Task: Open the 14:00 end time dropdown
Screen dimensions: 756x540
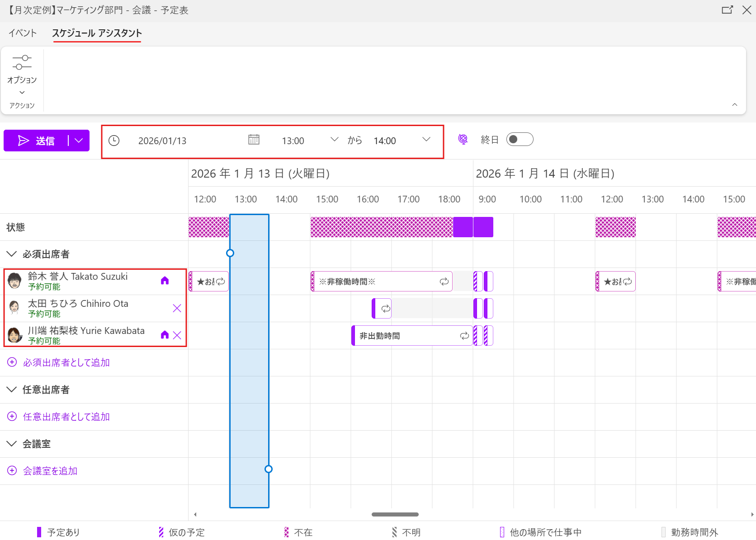Action: (x=426, y=140)
